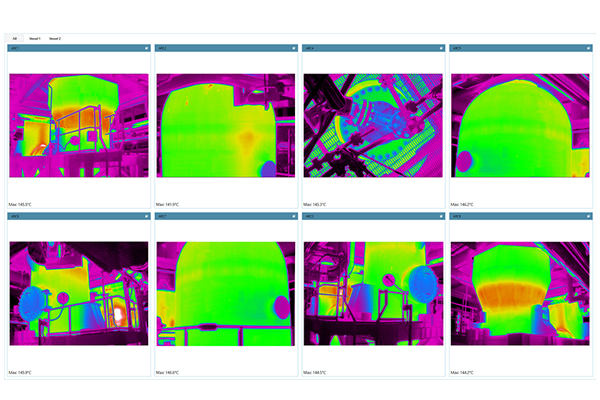
Task: Click the 'Max: 144.5°C' reading
Action: (x=315, y=372)
